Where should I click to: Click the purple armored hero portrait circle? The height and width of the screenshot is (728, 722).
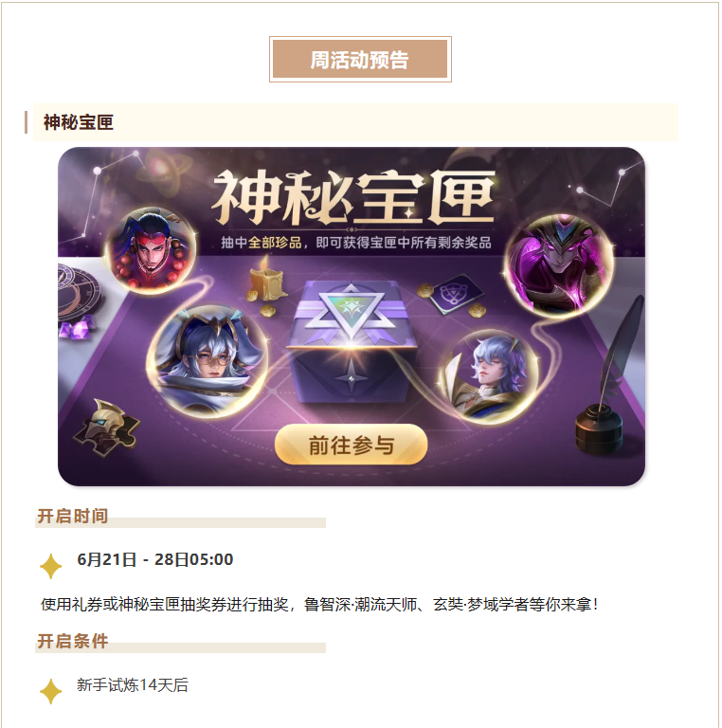click(x=560, y=265)
